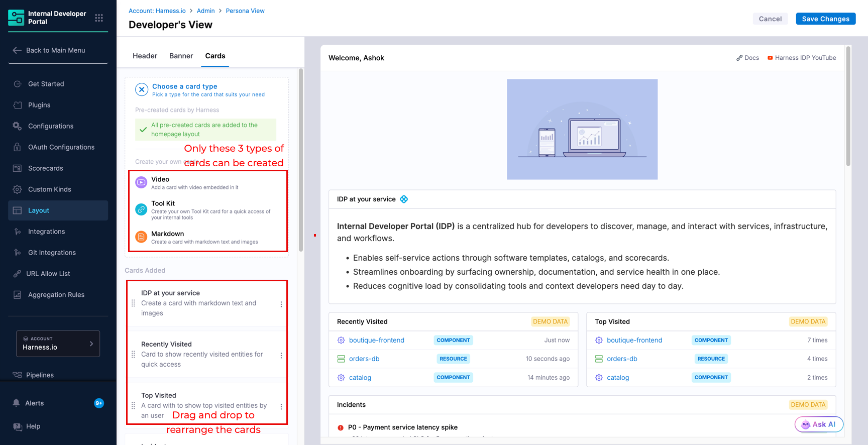
Task: Click the Pipelines sidebar icon
Action: 17,375
